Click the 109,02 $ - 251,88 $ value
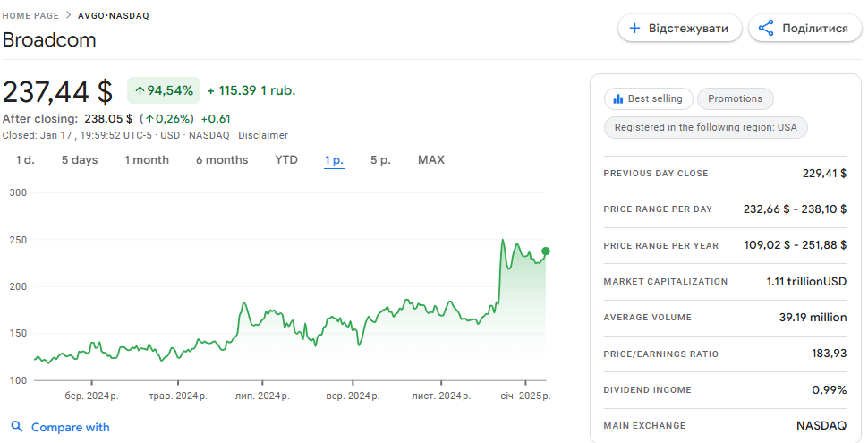 click(x=796, y=244)
